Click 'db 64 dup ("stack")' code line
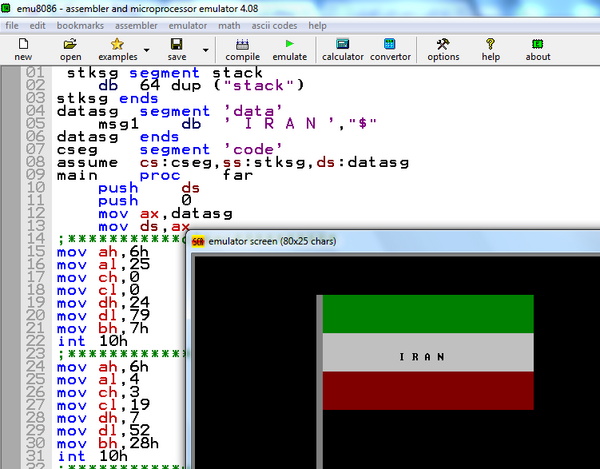Screen dimensions: 600x469 (x=201, y=85)
